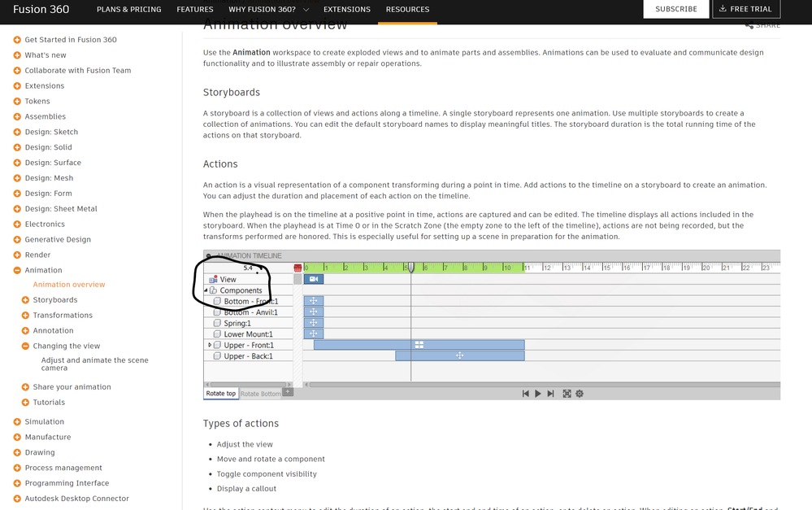Open the Features menu item
Viewport: 812px width, 510px height.
point(195,9)
